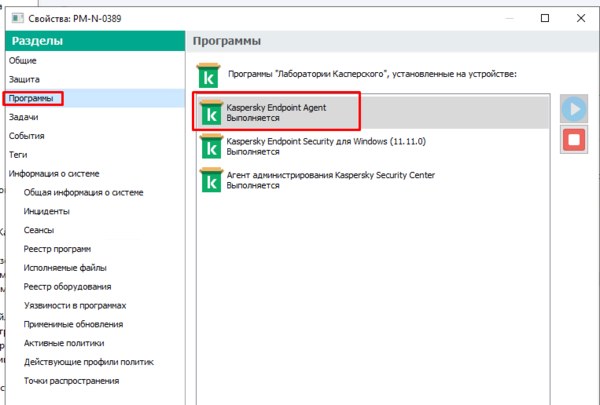Click the window icon beside Свойства title
The width and height of the screenshot is (600, 405).
18,18
